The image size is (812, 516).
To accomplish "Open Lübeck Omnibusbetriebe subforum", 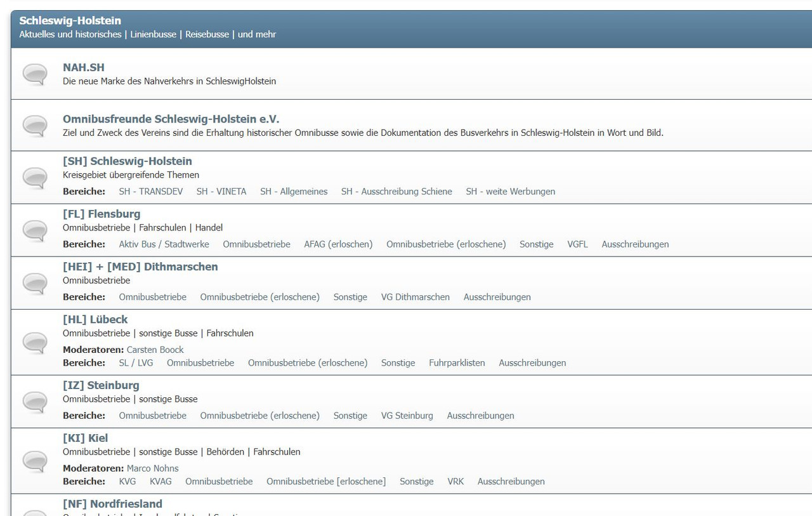I will 200,362.
